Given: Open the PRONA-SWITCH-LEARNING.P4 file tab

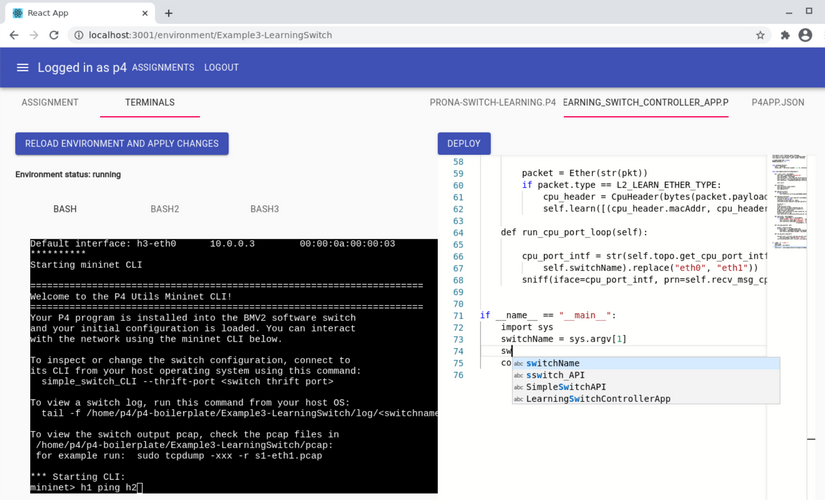Looking at the screenshot, I should pyautogui.click(x=492, y=102).
